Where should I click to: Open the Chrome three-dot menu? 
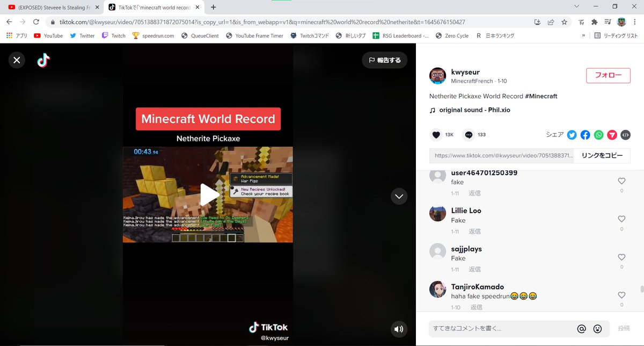coord(635,22)
